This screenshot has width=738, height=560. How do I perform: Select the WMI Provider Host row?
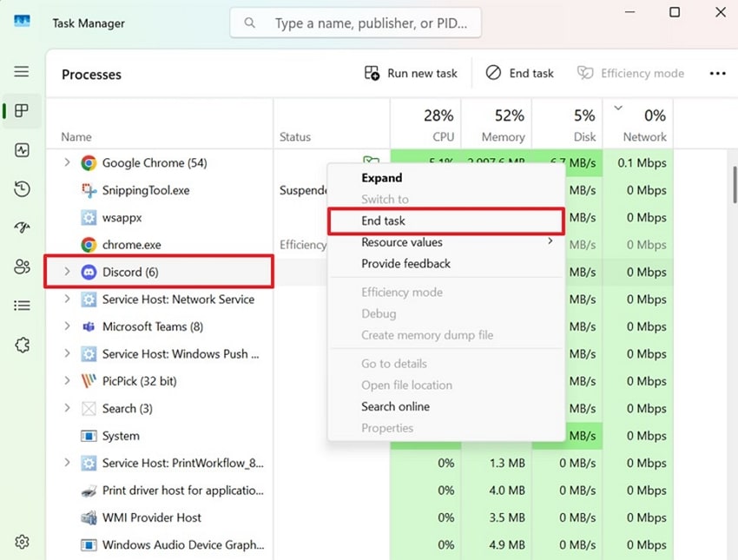pyautogui.click(x=359, y=517)
